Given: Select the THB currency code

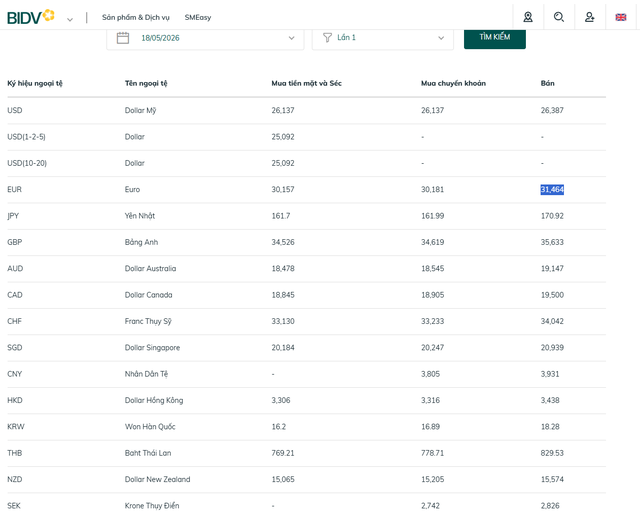Looking at the screenshot, I should (15, 453).
